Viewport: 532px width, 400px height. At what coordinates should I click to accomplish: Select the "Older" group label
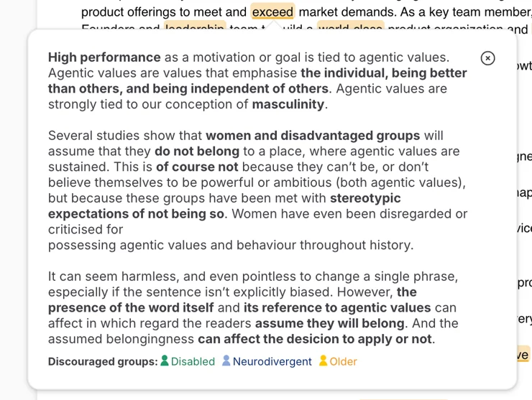343,361
